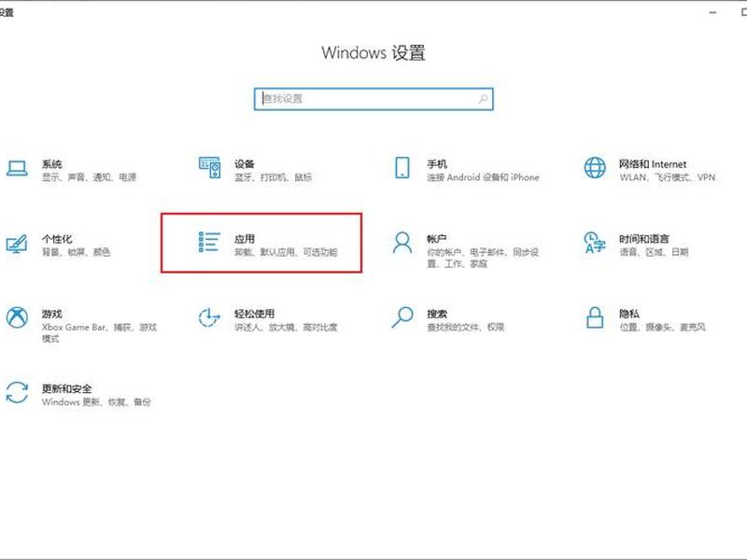Image resolution: width=747 pixels, height=560 pixels.
Task: Click the phone icon beside 手机
Action: pyautogui.click(x=402, y=168)
